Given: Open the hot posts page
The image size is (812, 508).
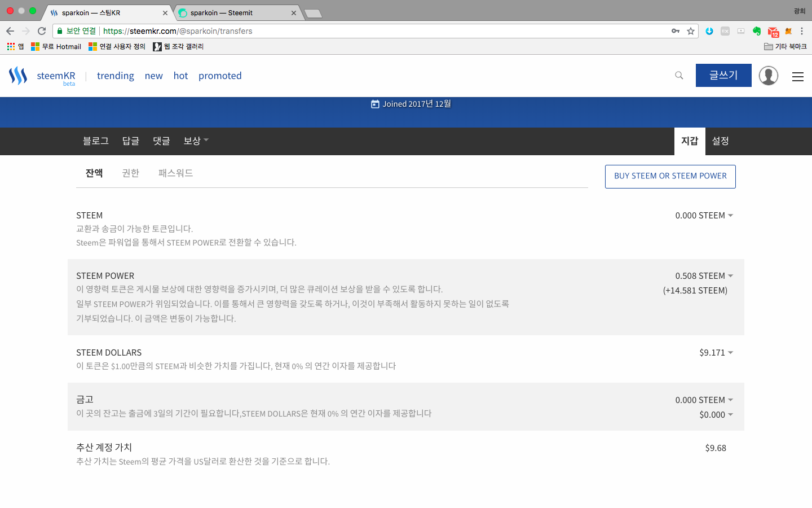Looking at the screenshot, I should pyautogui.click(x=180, y=76).
